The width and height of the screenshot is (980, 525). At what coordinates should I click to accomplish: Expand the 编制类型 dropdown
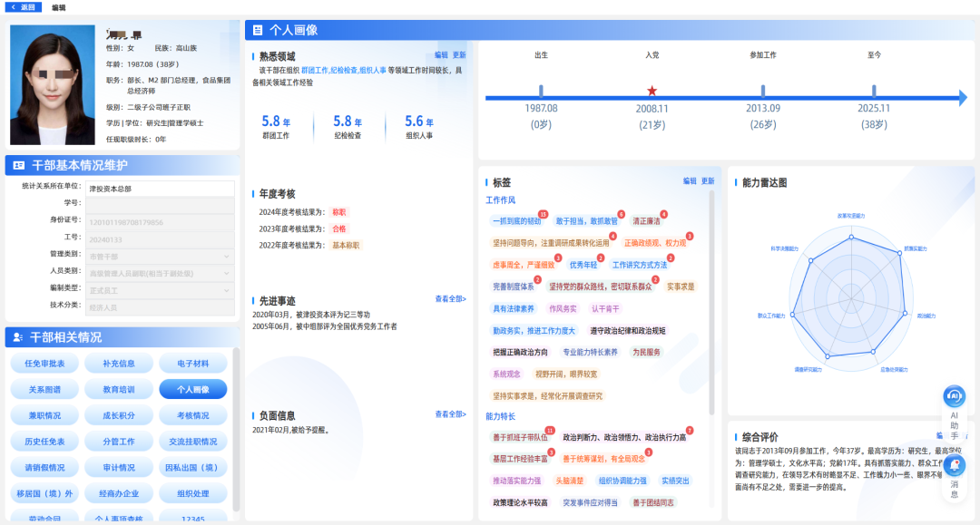160,290
